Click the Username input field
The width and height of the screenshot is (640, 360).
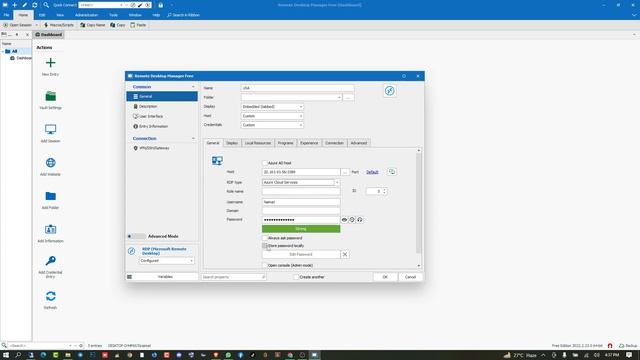point(301,202)
